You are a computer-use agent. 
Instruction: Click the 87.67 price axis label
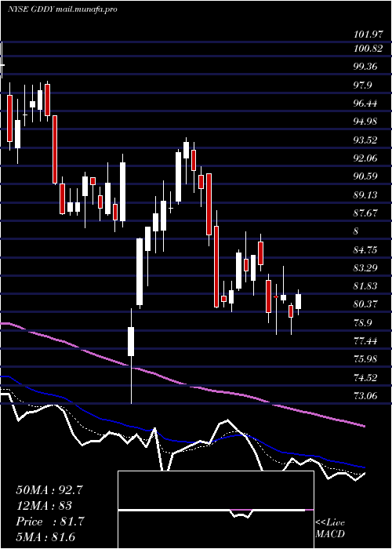pos(365,213)
